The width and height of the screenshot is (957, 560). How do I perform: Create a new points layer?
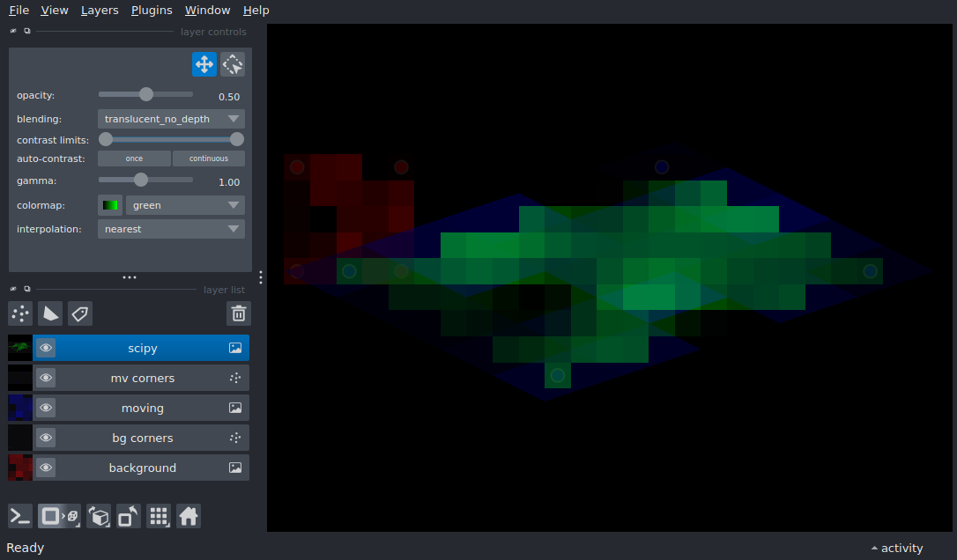click(x=20, y=313)
